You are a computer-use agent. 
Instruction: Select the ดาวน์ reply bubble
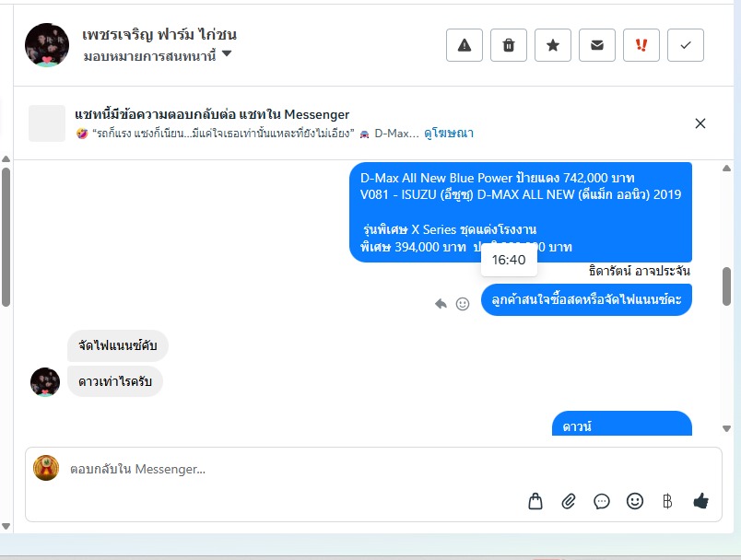621,424
